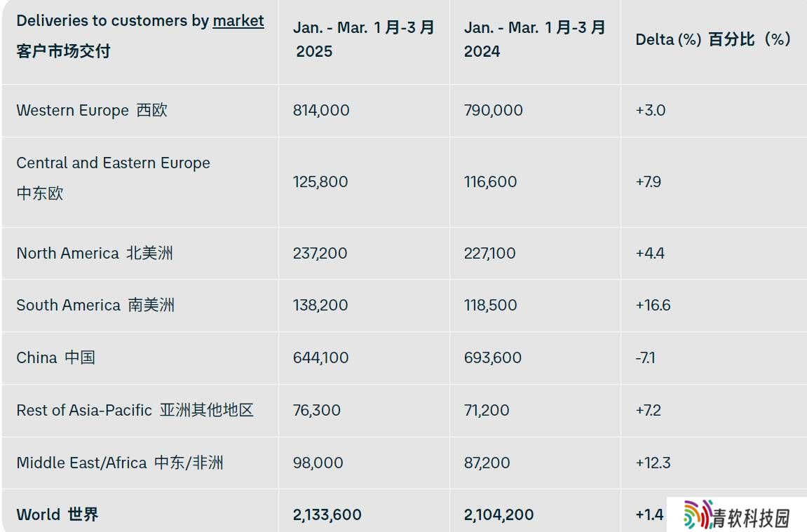Click the Jan. - Mar. 2025 column header
Image resolution: width=807 pixels, height=532 pixels.
coord(364,39)
